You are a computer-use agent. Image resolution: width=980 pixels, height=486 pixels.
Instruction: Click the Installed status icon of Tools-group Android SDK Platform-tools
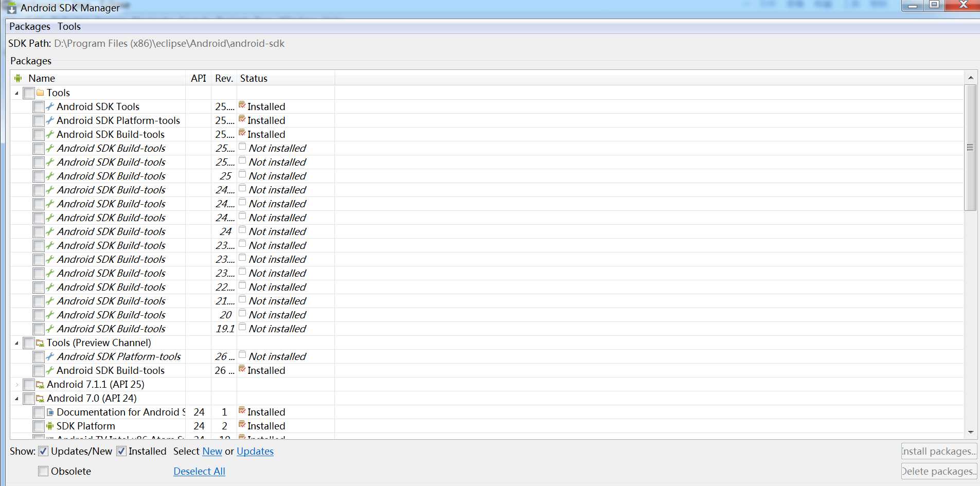click(242, 119)
